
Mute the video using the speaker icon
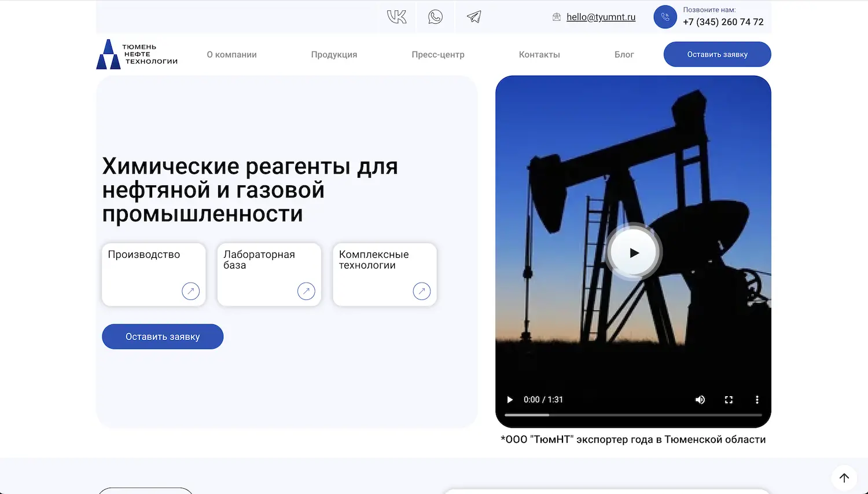[x=700, y=400]
